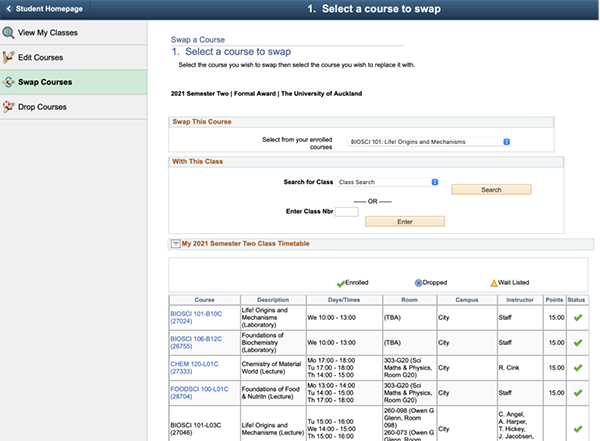Screen dimensions: 600x441
Task: Click the back chevron beside Student Homepage
Action: [x=9, y=9]
